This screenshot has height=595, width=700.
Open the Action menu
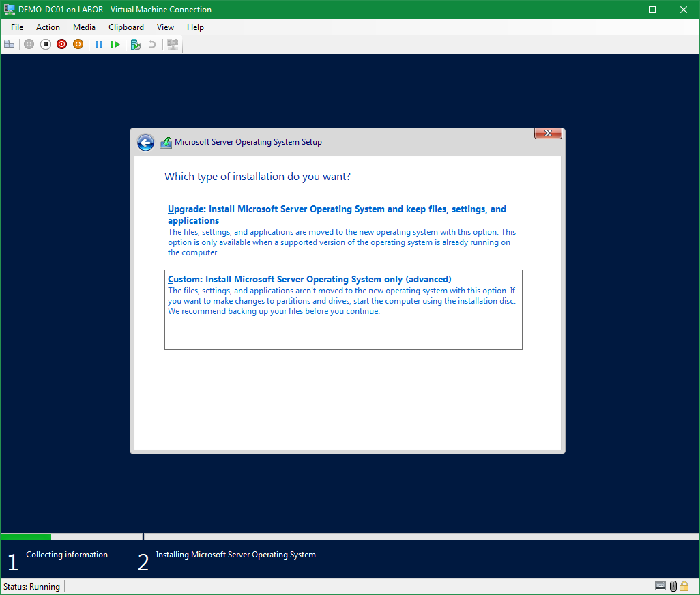coord(48,27)
